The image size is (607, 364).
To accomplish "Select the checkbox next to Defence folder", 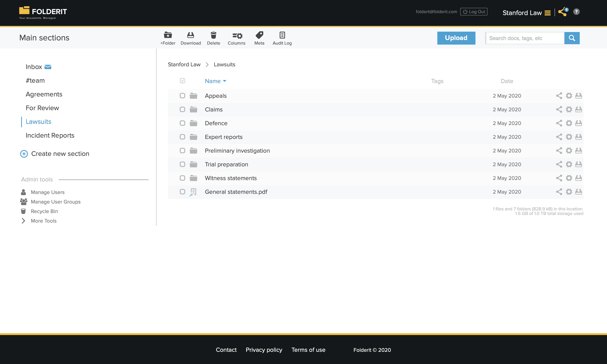I will tap(182, 123).
